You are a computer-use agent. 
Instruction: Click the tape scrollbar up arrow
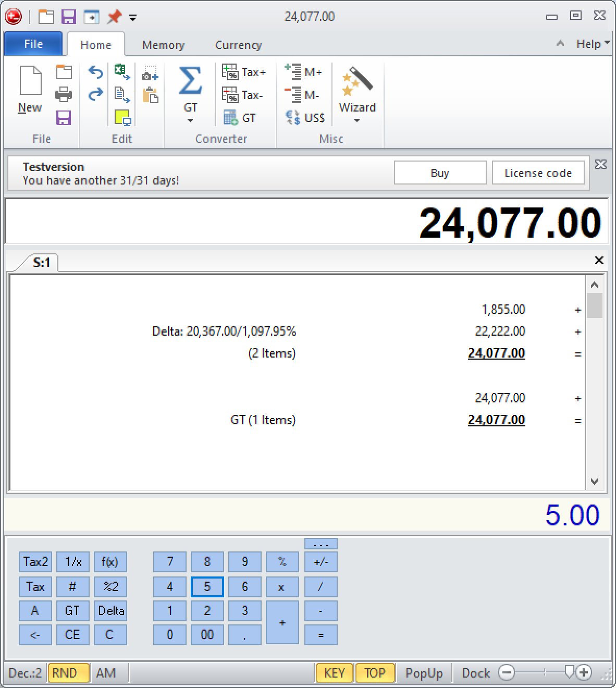(x=595, y=285)
